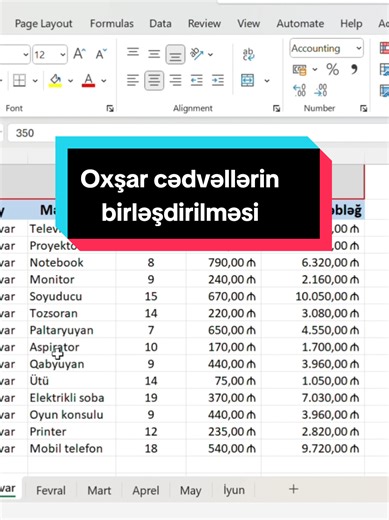
Task: Click the text orientation icon
Action: coord(197,54)
